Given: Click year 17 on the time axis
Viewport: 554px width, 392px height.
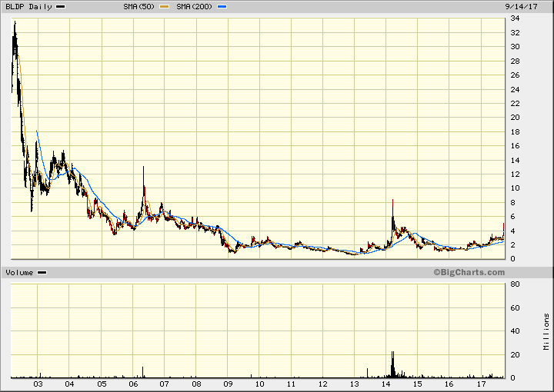Looking at the screenshot, I should 480,384.
